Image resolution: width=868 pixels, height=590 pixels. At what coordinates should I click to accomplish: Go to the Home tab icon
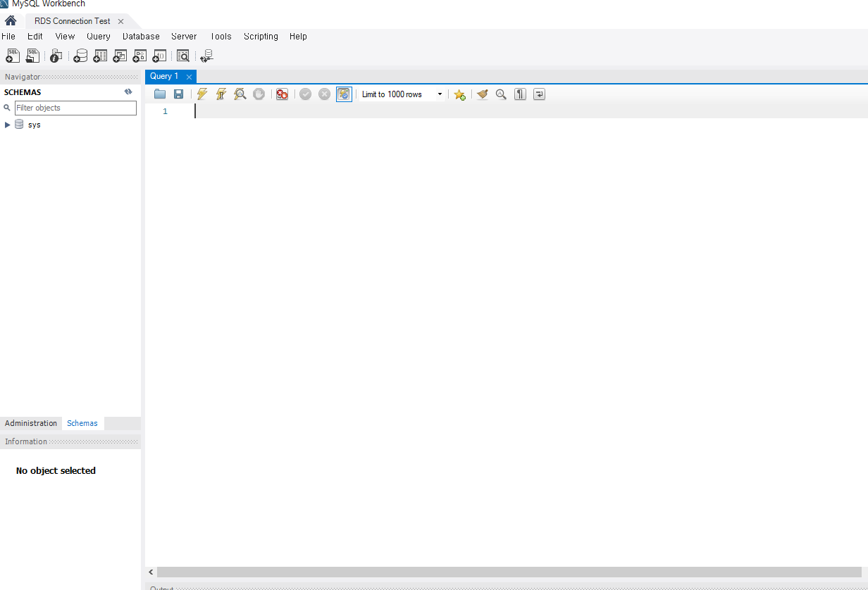11,21
